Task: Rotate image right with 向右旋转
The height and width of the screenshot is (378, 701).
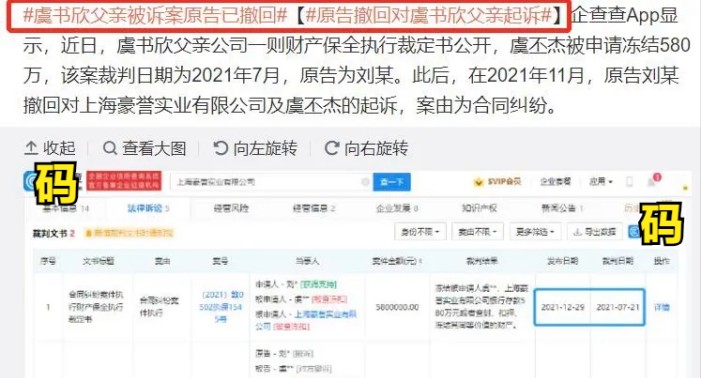Action: (366, 148)
